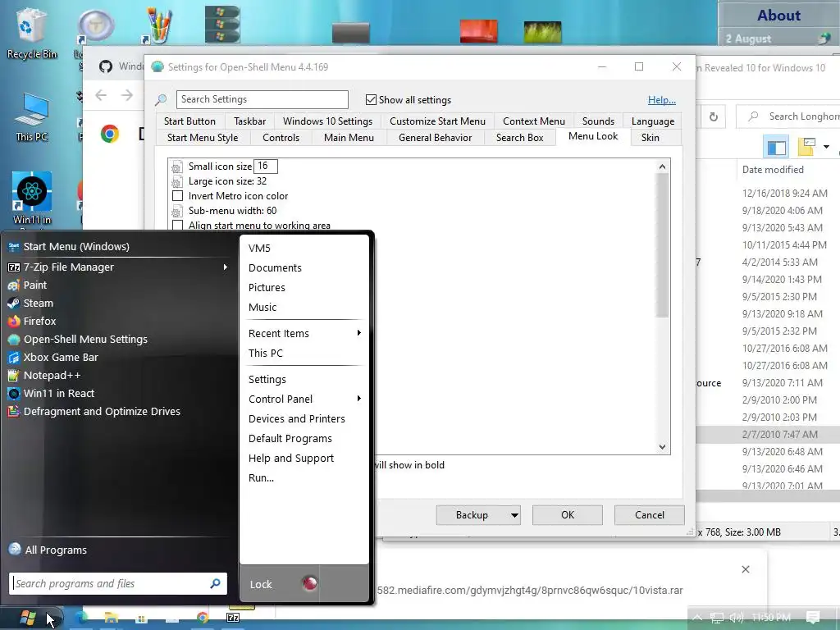Open Devices and Printers from Start menu

click(297, 418)
